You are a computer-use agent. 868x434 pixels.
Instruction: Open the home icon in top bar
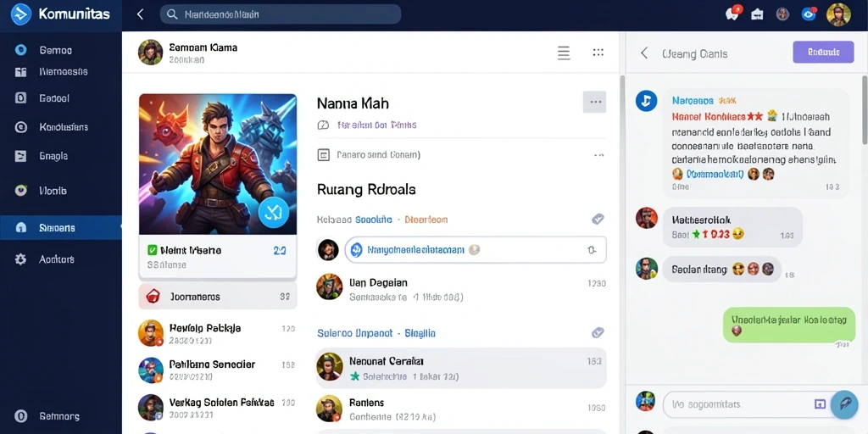tap(757, 14)
